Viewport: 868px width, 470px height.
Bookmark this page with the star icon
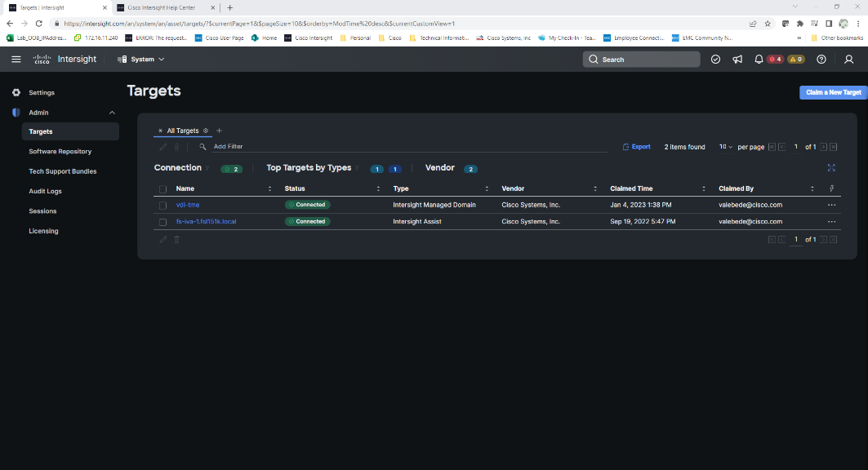[768, 24]
